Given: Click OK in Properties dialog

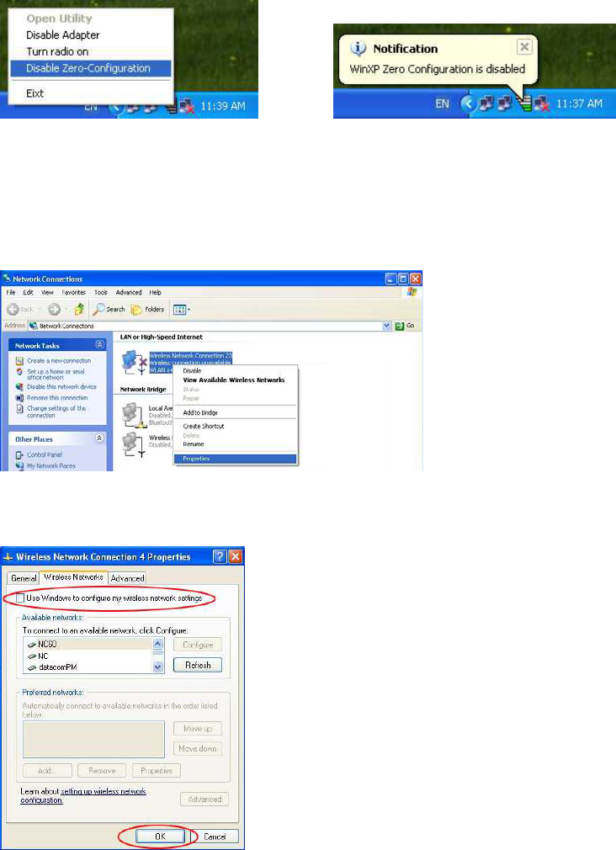Looking at the screenshot, I should click(x=160, y=837).
